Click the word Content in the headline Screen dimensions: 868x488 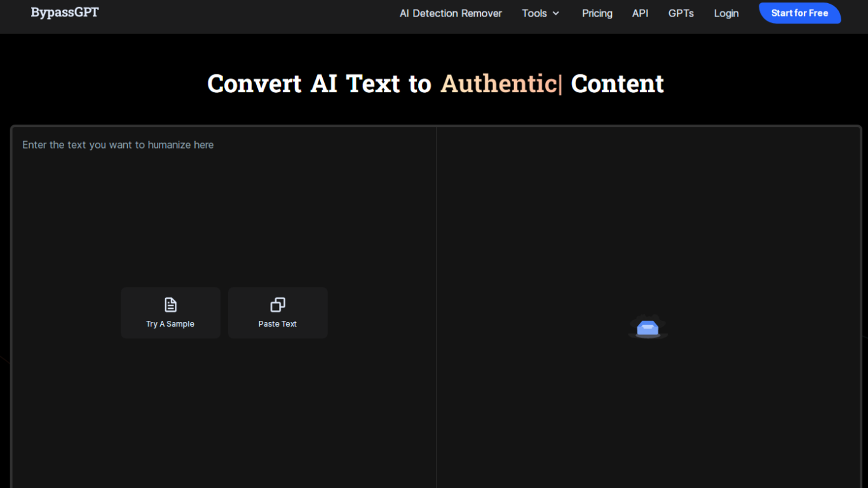pos(617,84)
